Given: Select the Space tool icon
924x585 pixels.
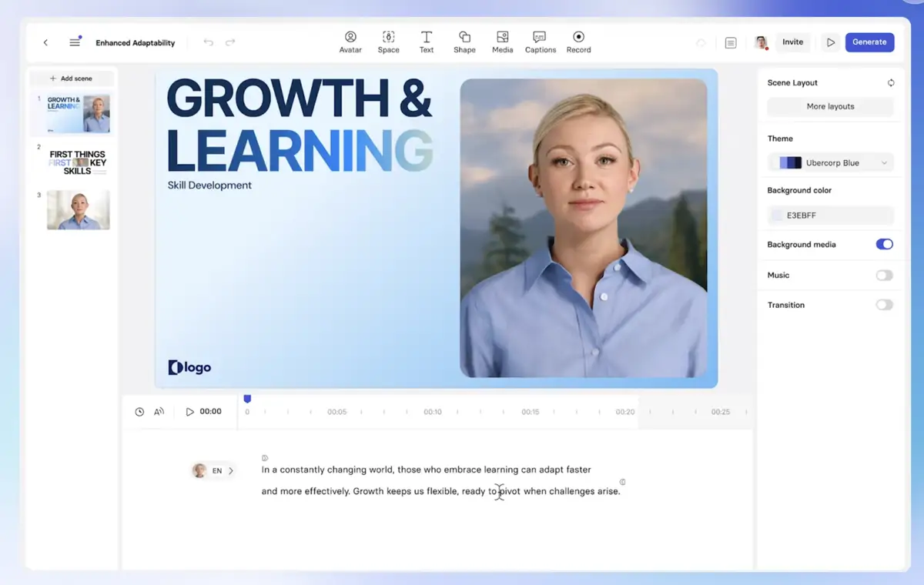Looking at the screenshot, I should coord(388,42).
